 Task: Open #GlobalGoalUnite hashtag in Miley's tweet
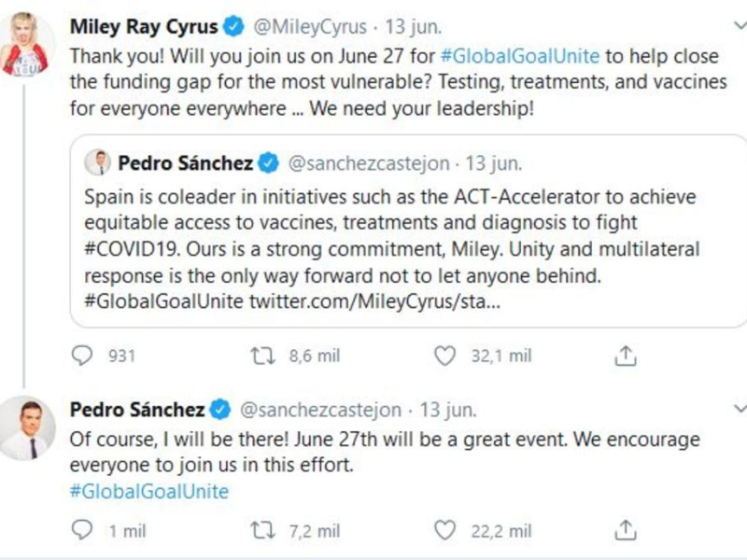tap(510, 55)
